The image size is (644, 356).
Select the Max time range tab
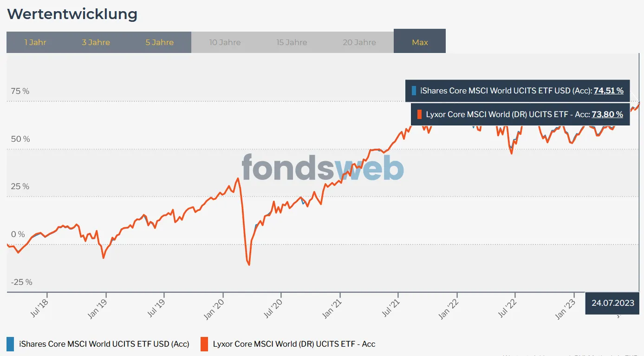coord(420,41)
